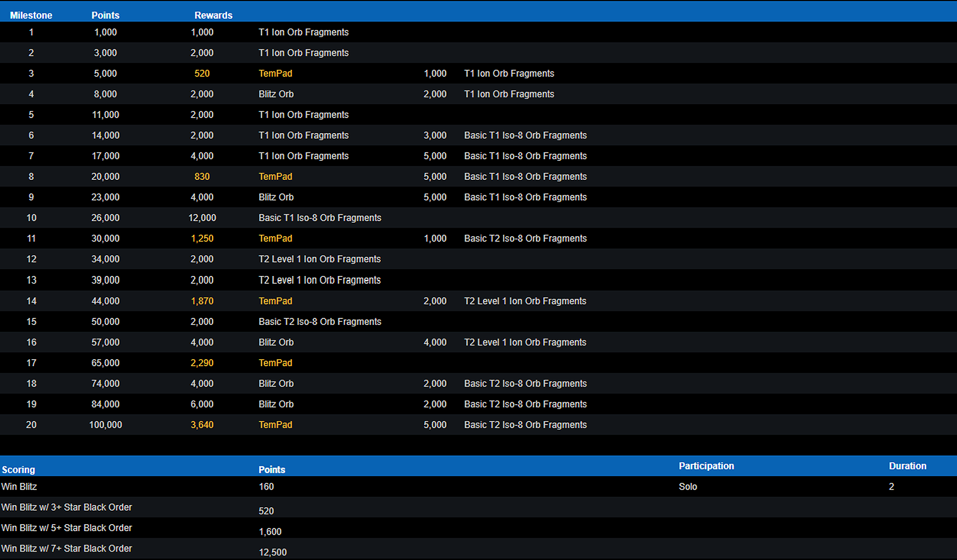The width and height of the screenshot is (957, 560).
Task: Click the 4,000 T2 Level 1 amount in milestone 16
Action: pos(435,342)
